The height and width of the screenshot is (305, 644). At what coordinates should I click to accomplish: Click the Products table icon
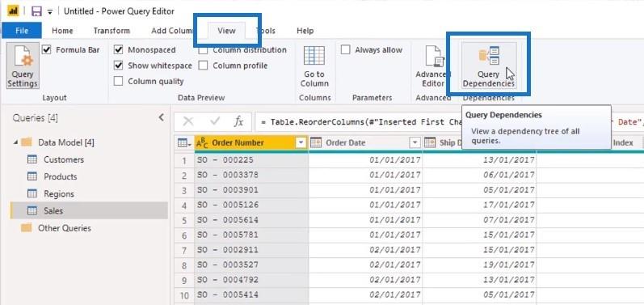pos(32,176)
